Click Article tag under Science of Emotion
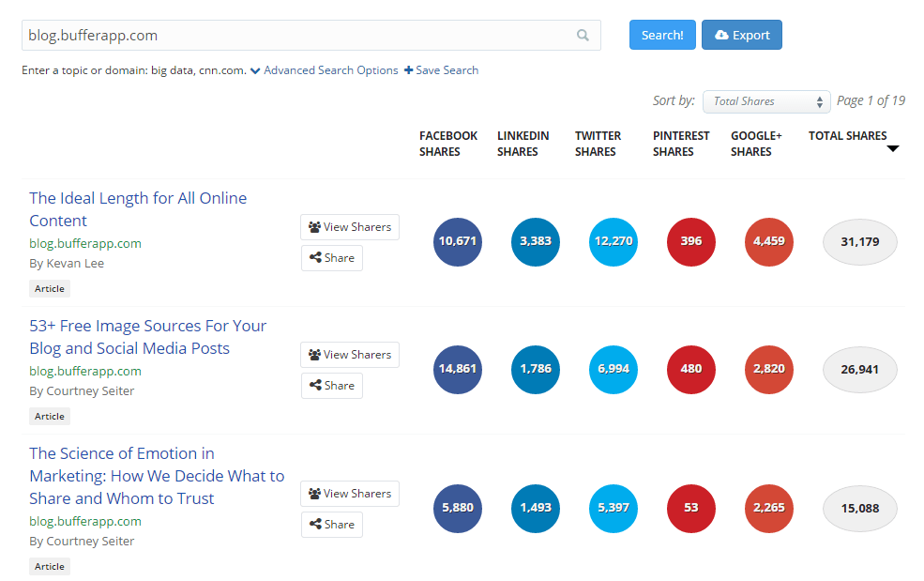924x581 pixels. point(50,566)
